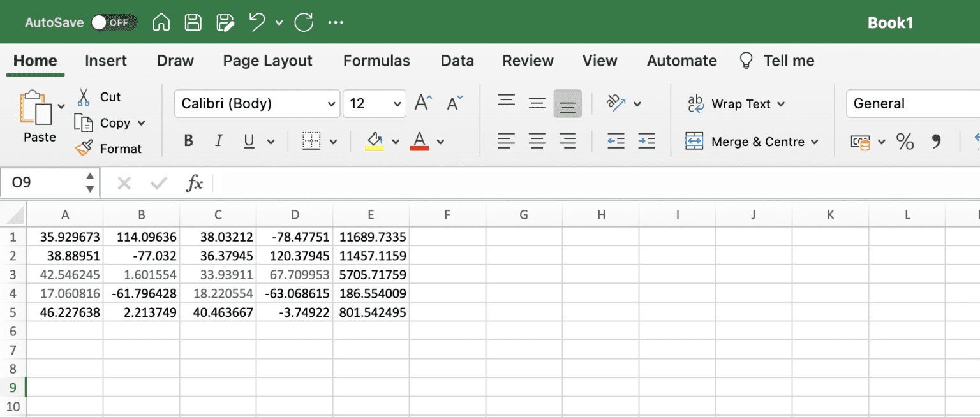Click the fx Insert Function icon
980x417 pixels.
[x=194, y=184]
